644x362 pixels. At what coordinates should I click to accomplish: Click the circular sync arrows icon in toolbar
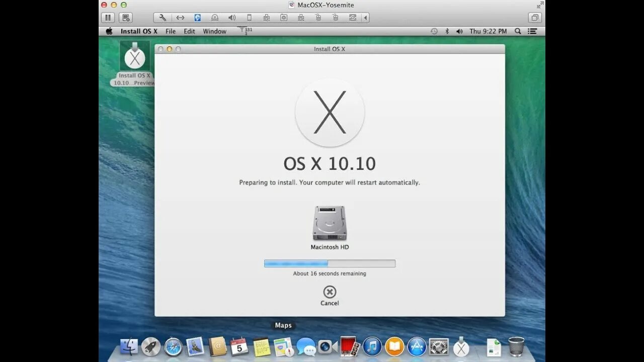click(x=353, y=18)
